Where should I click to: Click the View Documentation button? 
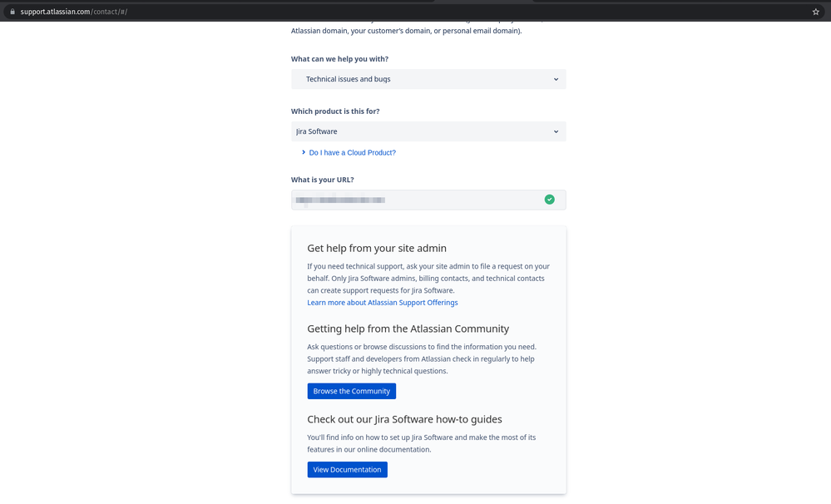point(347,470)
